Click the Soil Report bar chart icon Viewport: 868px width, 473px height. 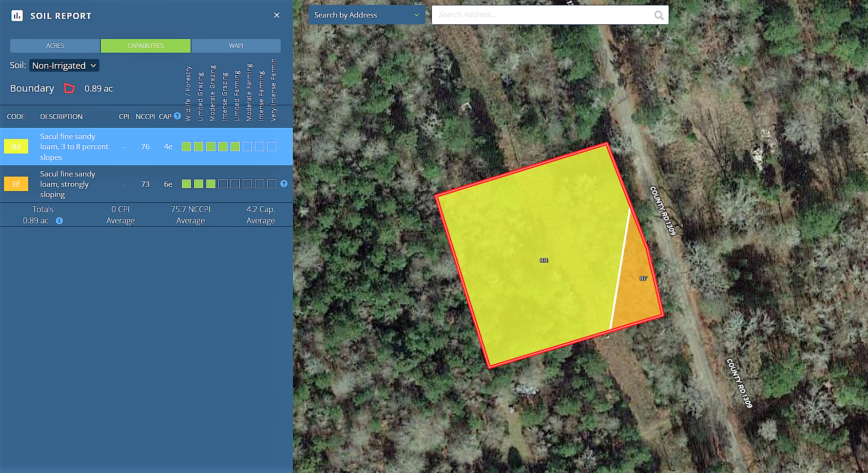coord(17,16)
